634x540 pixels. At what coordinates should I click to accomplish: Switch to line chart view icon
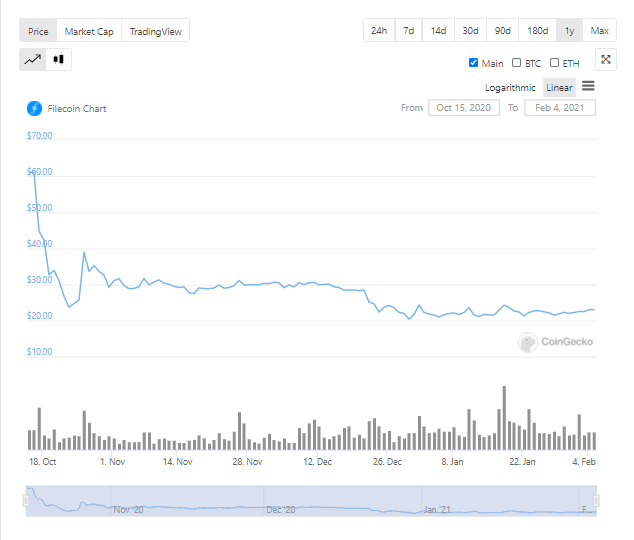pyautogui.click(x=32, y=60)
